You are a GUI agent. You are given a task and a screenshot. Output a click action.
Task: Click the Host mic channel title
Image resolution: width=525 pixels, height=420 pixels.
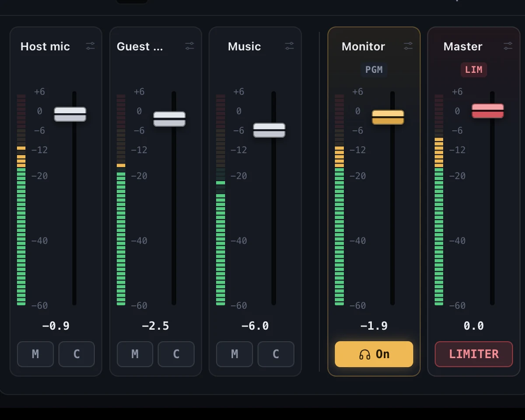[45, 46]
